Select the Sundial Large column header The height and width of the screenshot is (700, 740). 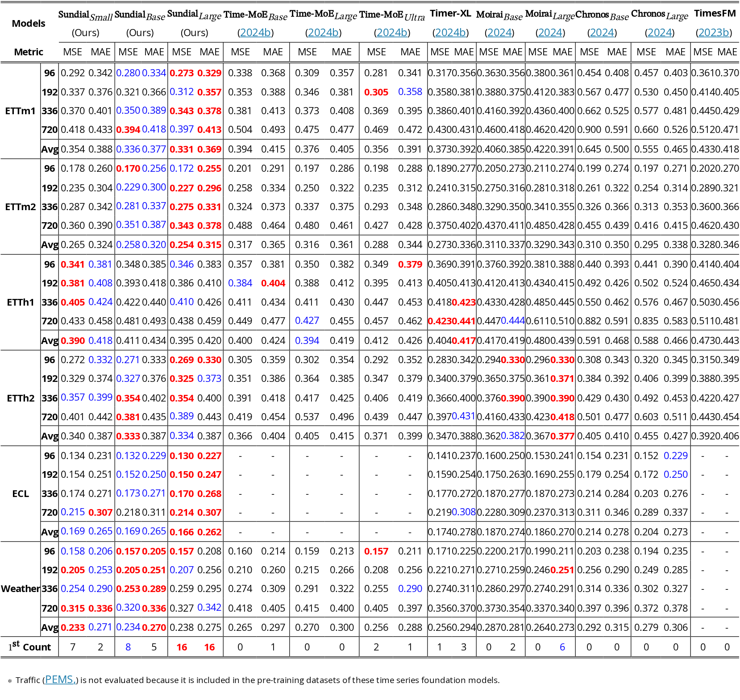click(194, 16)
